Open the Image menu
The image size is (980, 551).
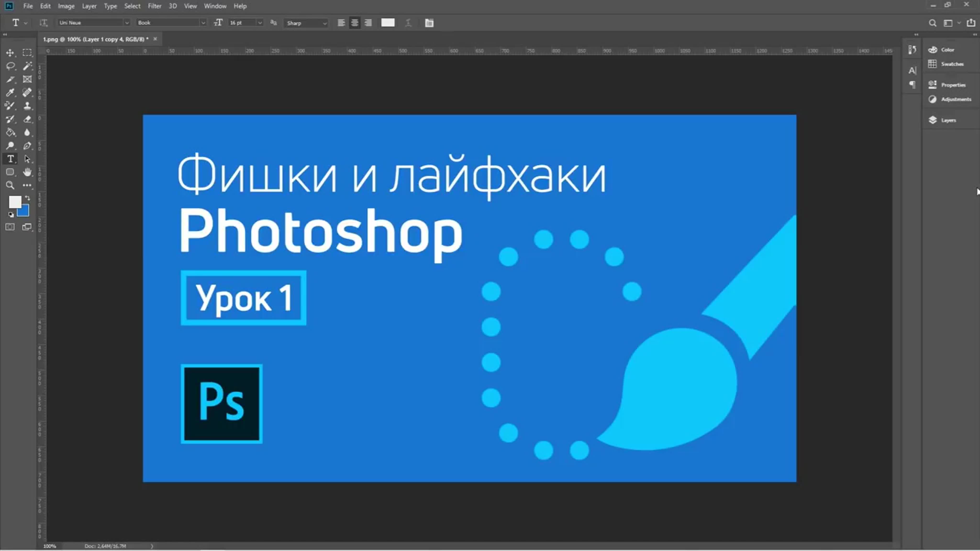(x=66, y=6)
